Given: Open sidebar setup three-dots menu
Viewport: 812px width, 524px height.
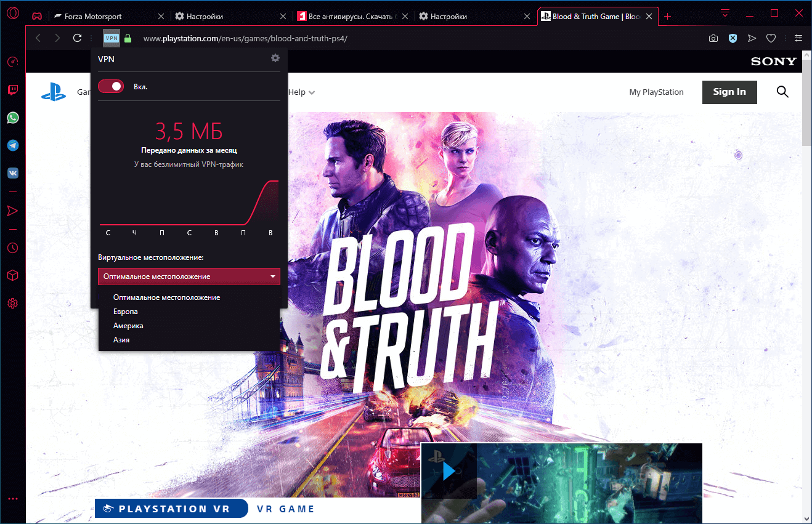Looking at the screenshot, I should click(x=13, y=499).
